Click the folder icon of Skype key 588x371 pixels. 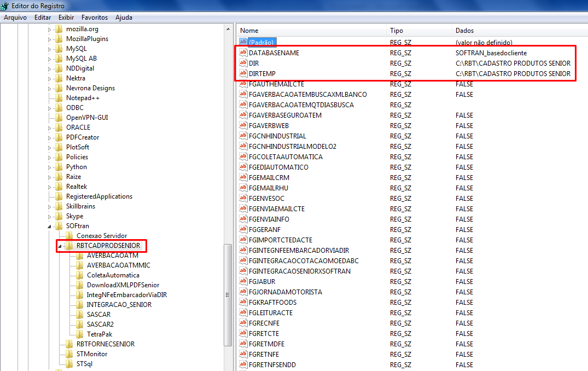[x=59, y=216]
